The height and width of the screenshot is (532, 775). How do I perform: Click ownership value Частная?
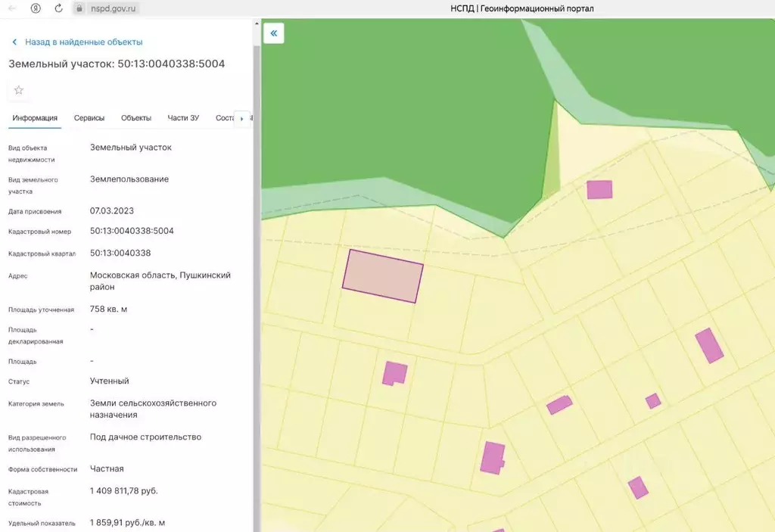click(x=107, y=468)
